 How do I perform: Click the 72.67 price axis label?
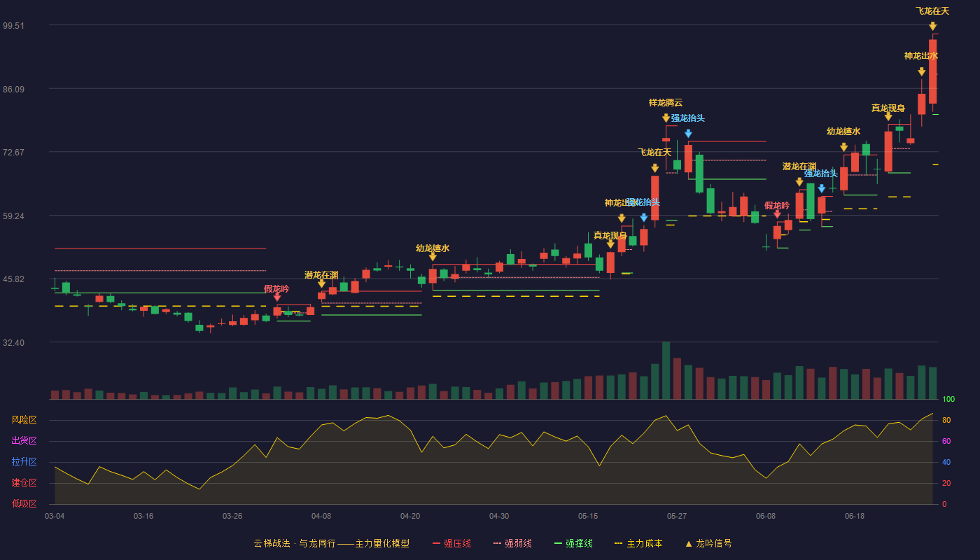coord(13,152)
